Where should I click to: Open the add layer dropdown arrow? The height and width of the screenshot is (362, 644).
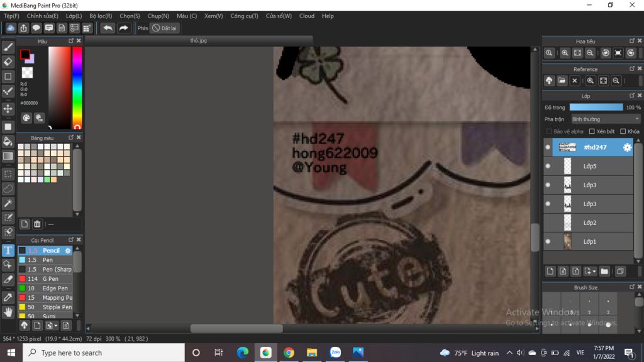tap(594, 271)
